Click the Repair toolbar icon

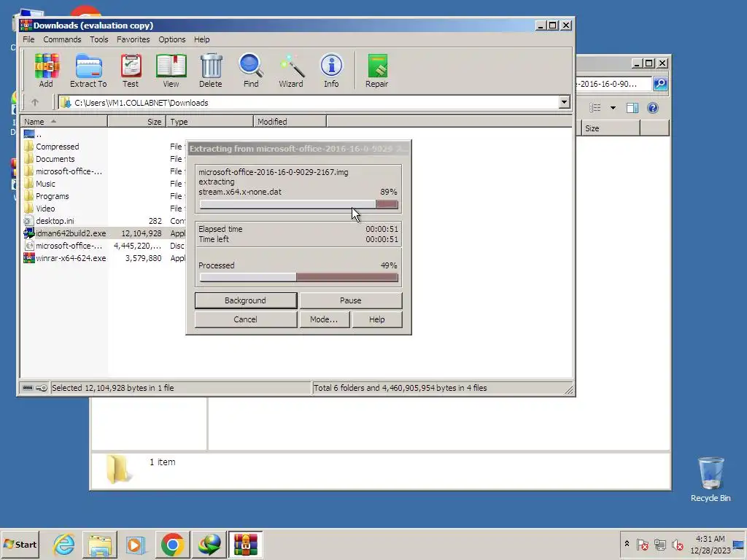coord(377,71)
